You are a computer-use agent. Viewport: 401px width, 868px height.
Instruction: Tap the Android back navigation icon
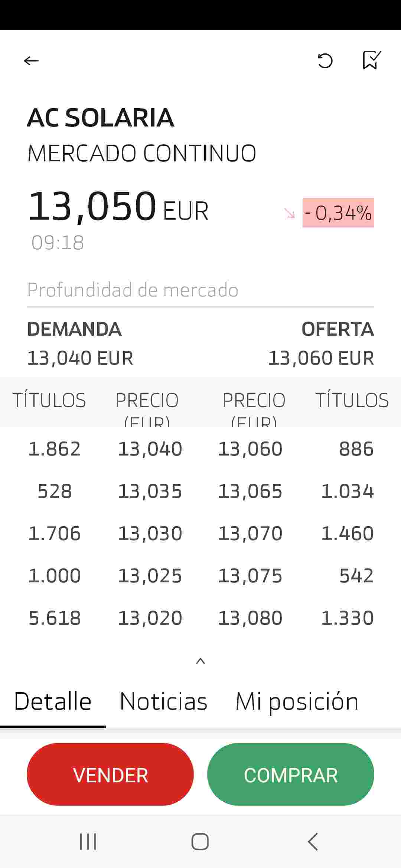(x=313, y=841)
